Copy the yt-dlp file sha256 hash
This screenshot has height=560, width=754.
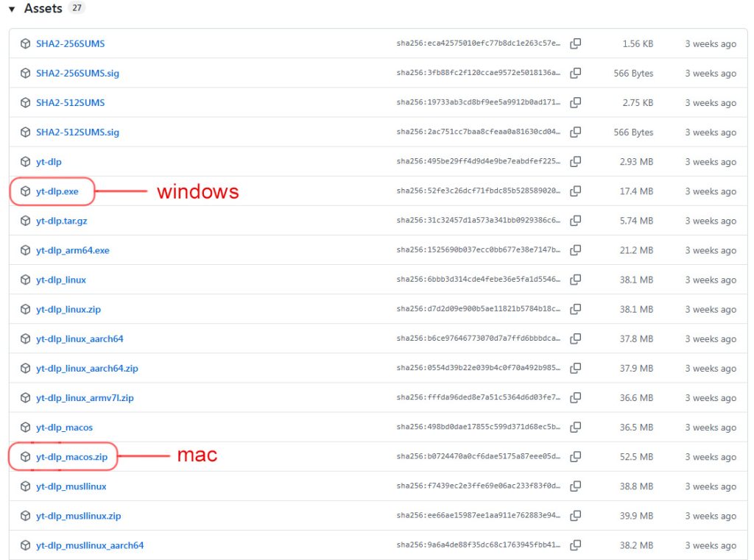pyautogui.click(x=575, y=161)
